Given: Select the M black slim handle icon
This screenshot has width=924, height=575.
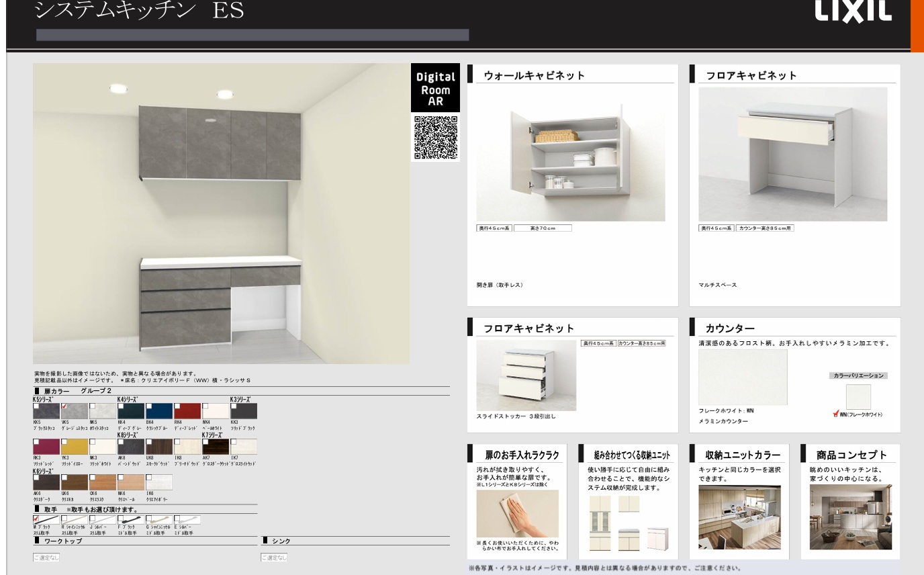Looking at the screenshot, I should tap(46, 520).
